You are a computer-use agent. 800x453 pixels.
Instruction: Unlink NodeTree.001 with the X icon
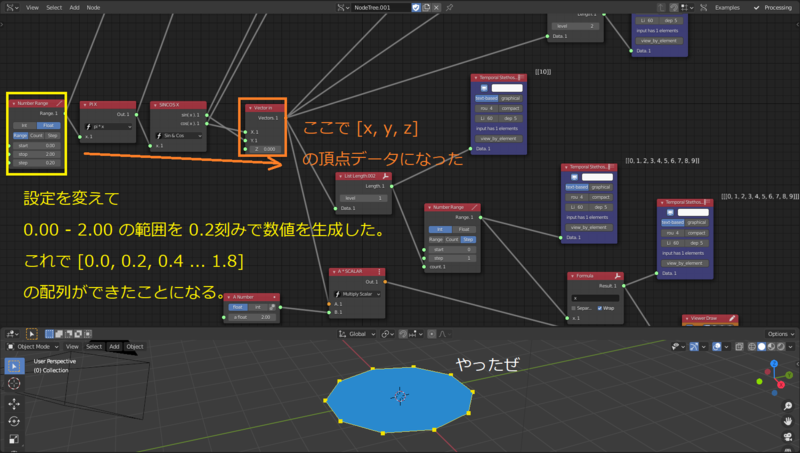[436, 8]
